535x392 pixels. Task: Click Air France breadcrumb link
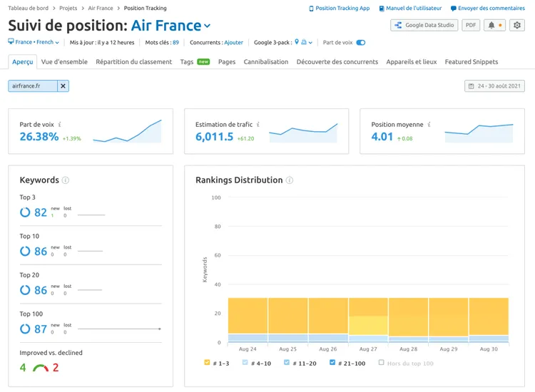(x=101, y=8)
